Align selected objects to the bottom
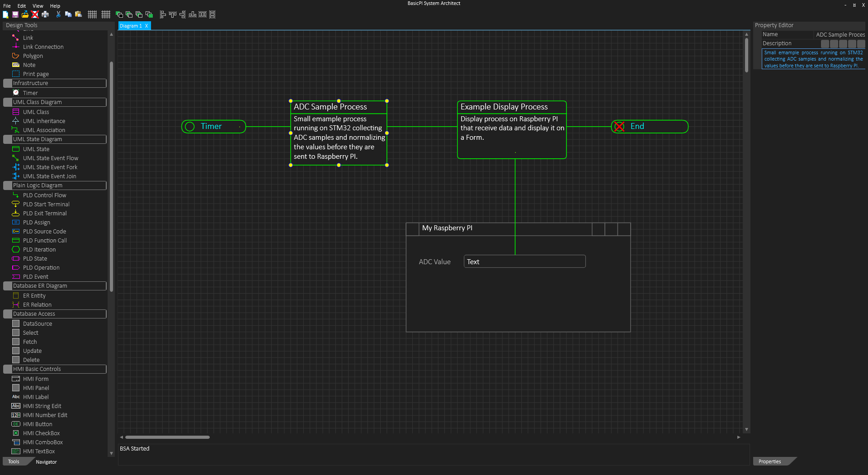Image resolution: width=868 pixels, height=475 pixels. 193,14
